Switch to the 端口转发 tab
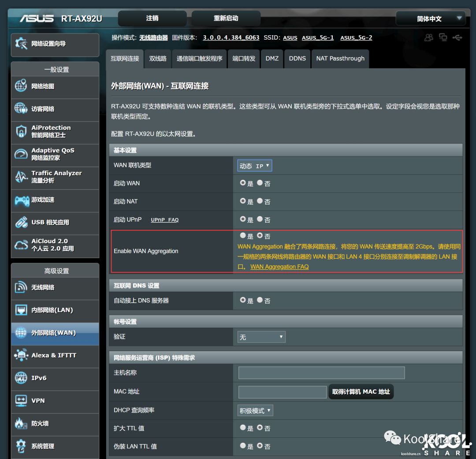 (x=244, y=59)
